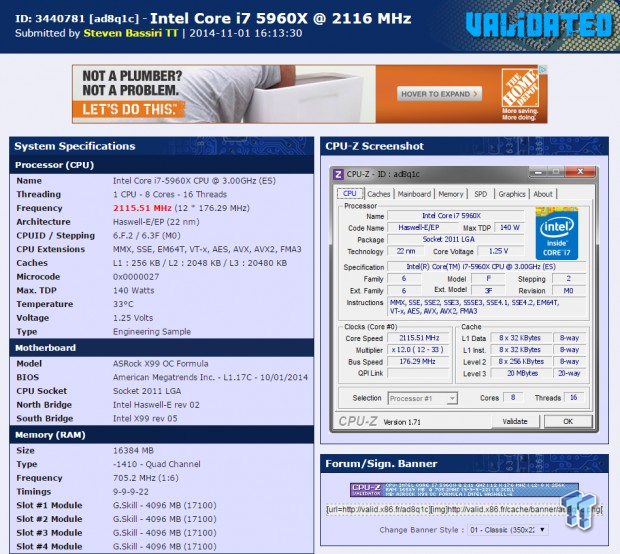Minimize the CPU-Z window
The height and width of the screenshot is (554, 620).
(x=538, y=172)
